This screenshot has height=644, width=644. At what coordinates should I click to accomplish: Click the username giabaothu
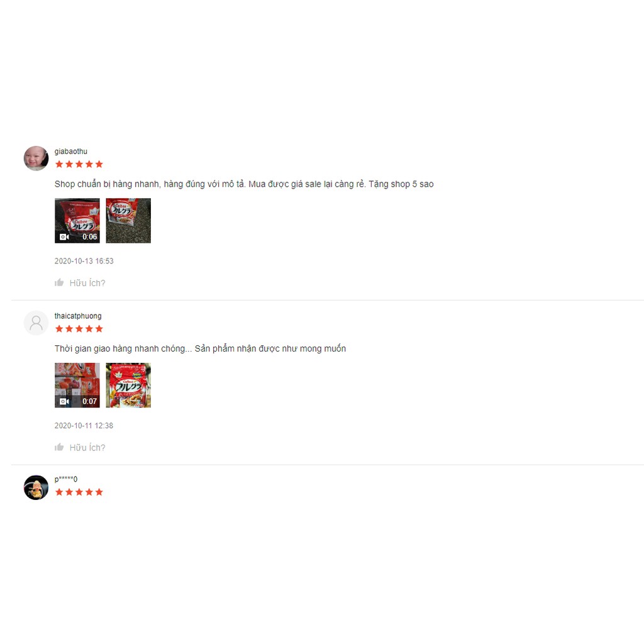coord(70,152)
